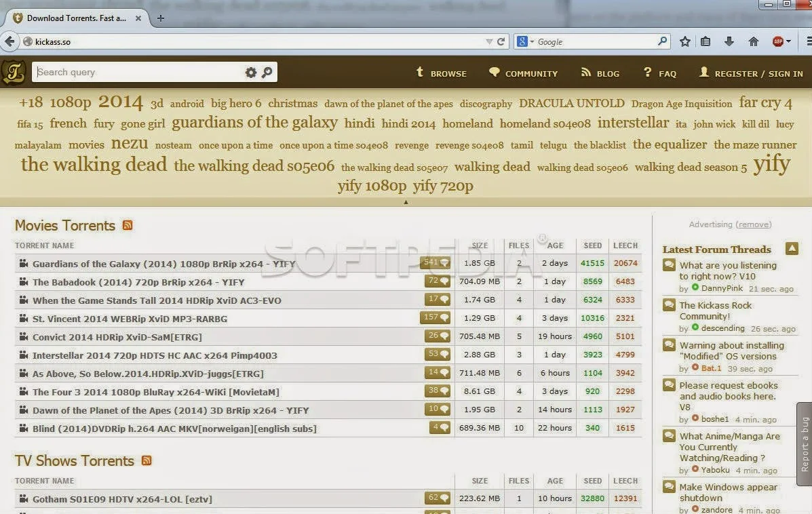Viewport: 812px width, 514px height.
Task: Open advanced search gear icon
Action: [x=250, y=73]
